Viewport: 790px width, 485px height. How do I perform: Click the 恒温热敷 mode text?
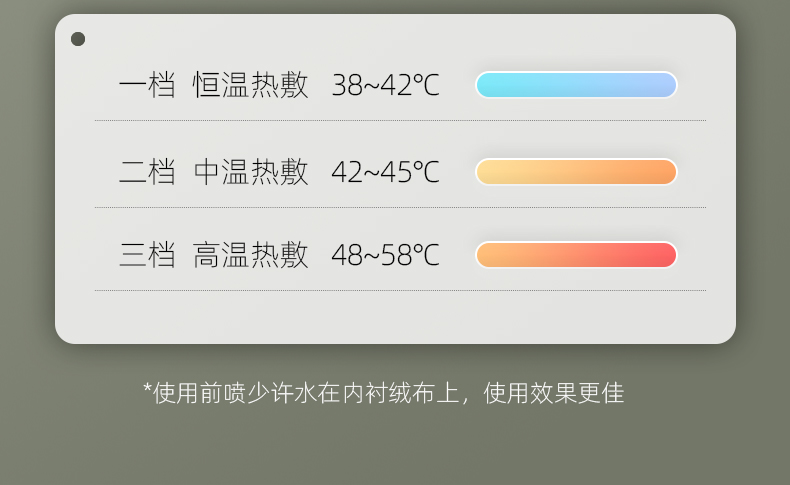250,85
